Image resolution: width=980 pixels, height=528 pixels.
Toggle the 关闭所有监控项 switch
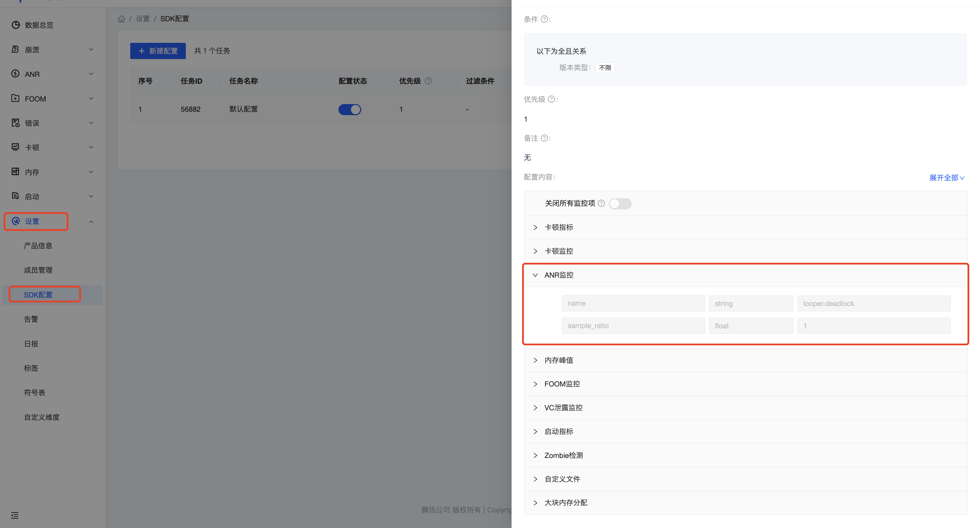620,204
